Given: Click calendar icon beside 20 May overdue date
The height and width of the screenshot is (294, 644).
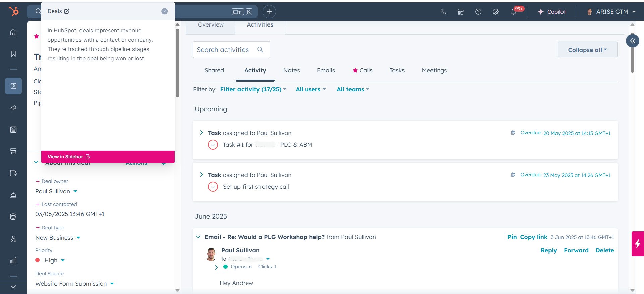Looking at the screenshot, I should [513, 133].
